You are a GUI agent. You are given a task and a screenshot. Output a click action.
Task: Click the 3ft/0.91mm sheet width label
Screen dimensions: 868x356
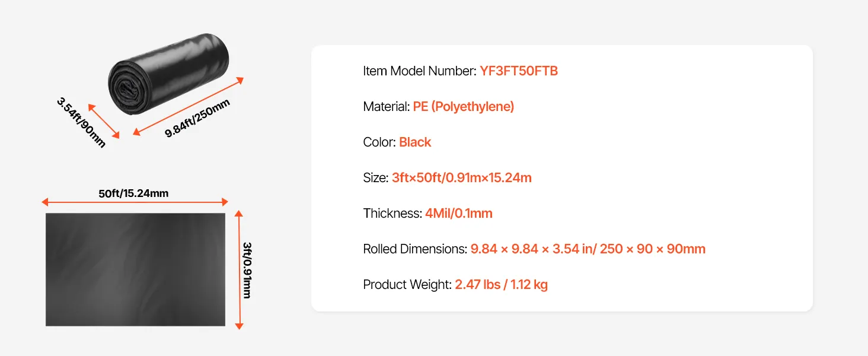(247, 270)
